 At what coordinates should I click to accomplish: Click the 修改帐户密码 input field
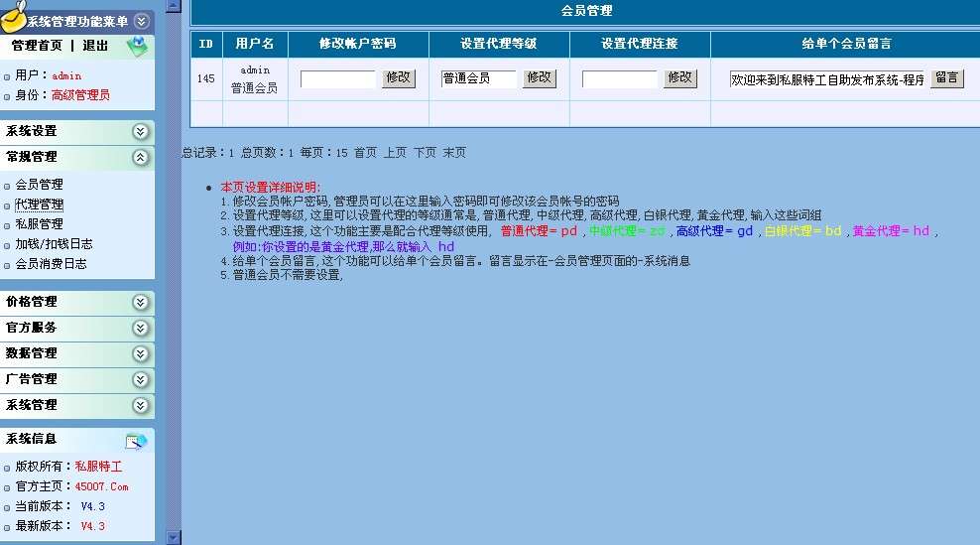coord(338,78)
